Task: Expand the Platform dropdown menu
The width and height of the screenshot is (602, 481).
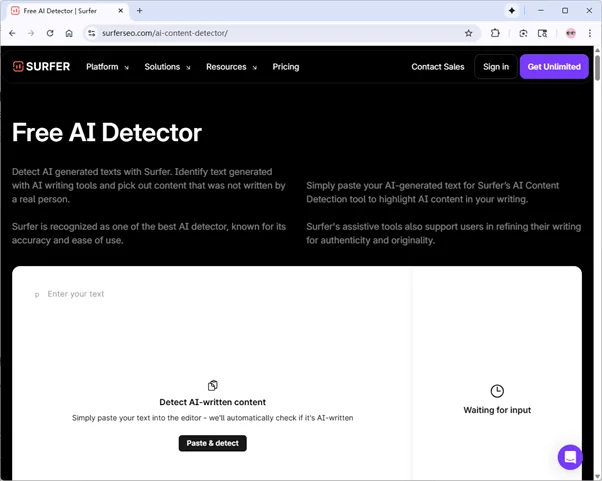Action: 107,67
